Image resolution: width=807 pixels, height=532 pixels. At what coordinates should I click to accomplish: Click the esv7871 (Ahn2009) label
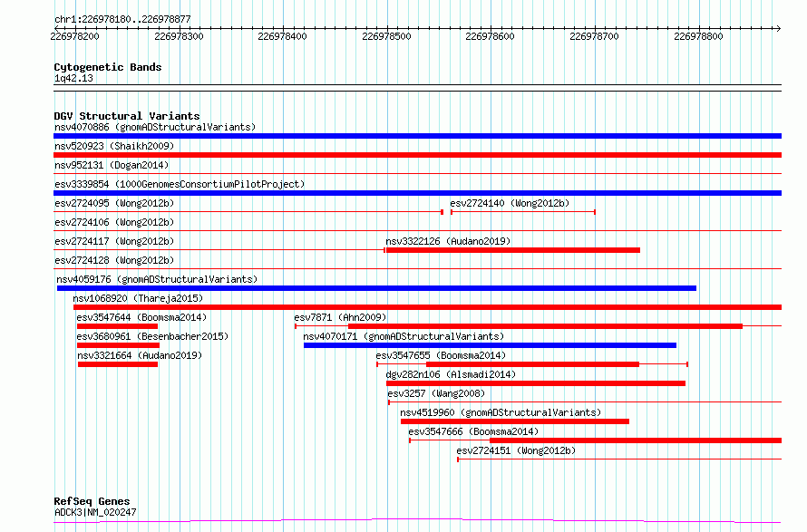click(340, 317)
